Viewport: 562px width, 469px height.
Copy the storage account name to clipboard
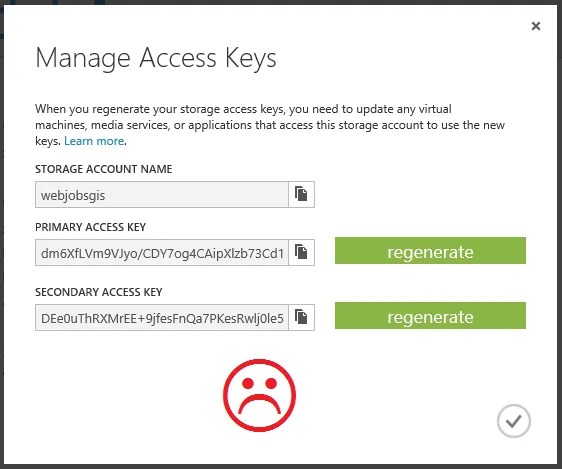301,194
